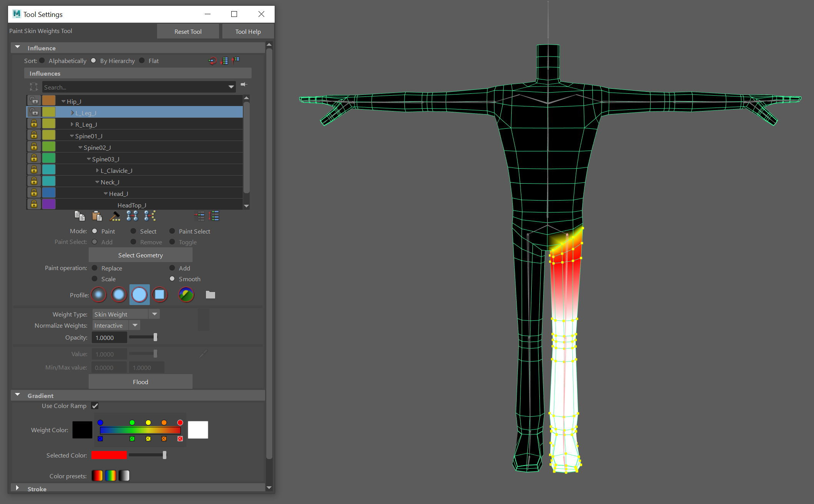814x504 pixels.
Task: Click the red Selected Color swatch
Action: tap(109, 455)
